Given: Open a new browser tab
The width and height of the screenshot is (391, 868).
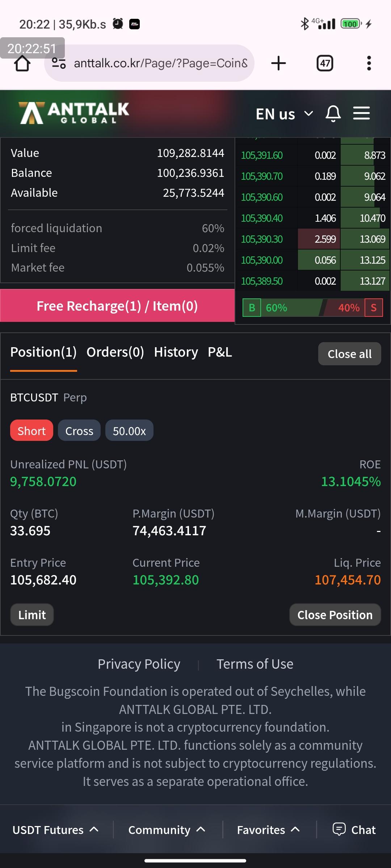Looking at the screenshot, I should 278,63.
